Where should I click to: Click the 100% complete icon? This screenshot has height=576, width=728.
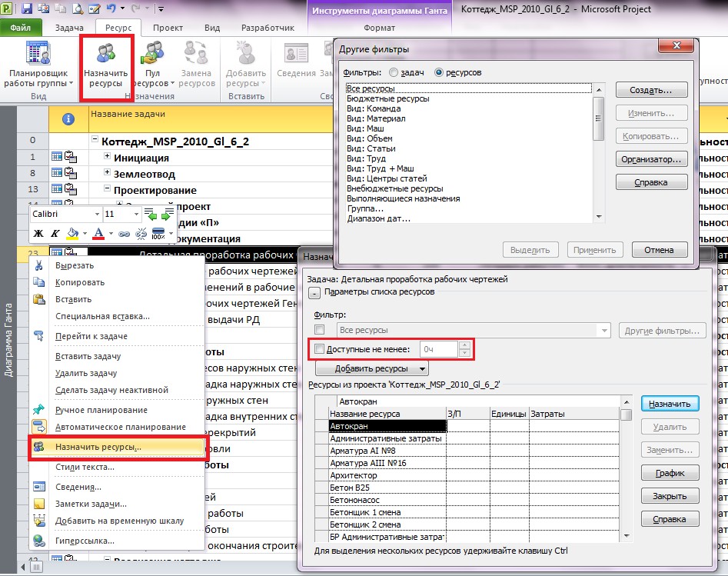(x=158, y=233)
